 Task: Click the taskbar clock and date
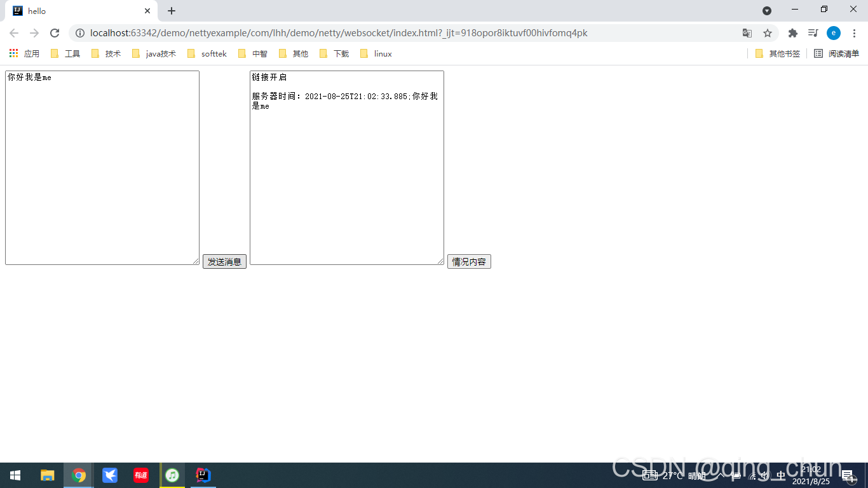point(811,475)
